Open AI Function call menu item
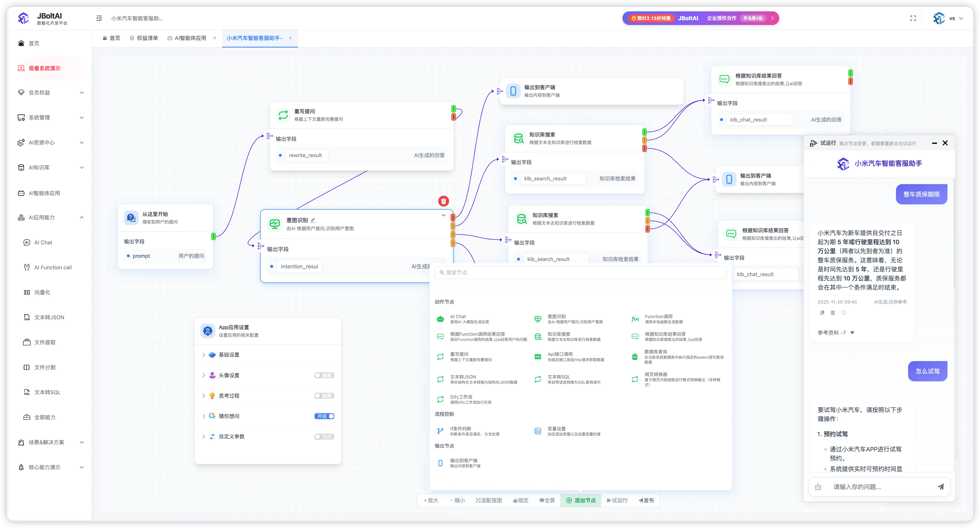Viewport: 980px width, 528px height. (53, 267)
